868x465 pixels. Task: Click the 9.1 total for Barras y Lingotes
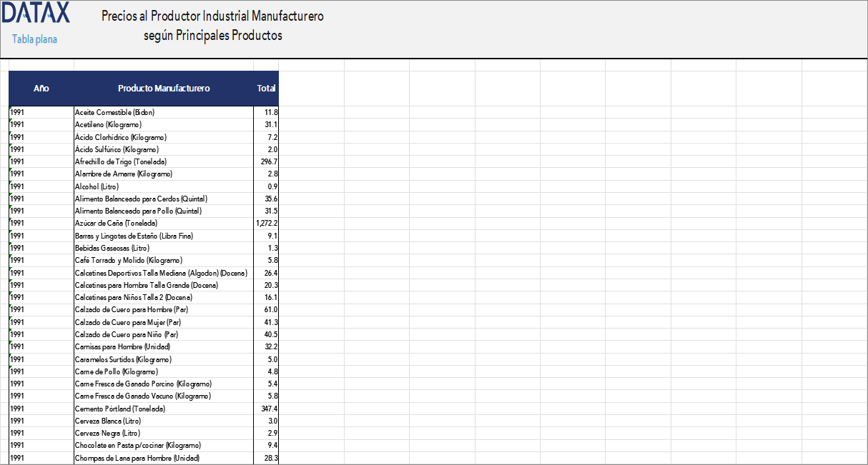pyautogui.click(x=266, y=236)
